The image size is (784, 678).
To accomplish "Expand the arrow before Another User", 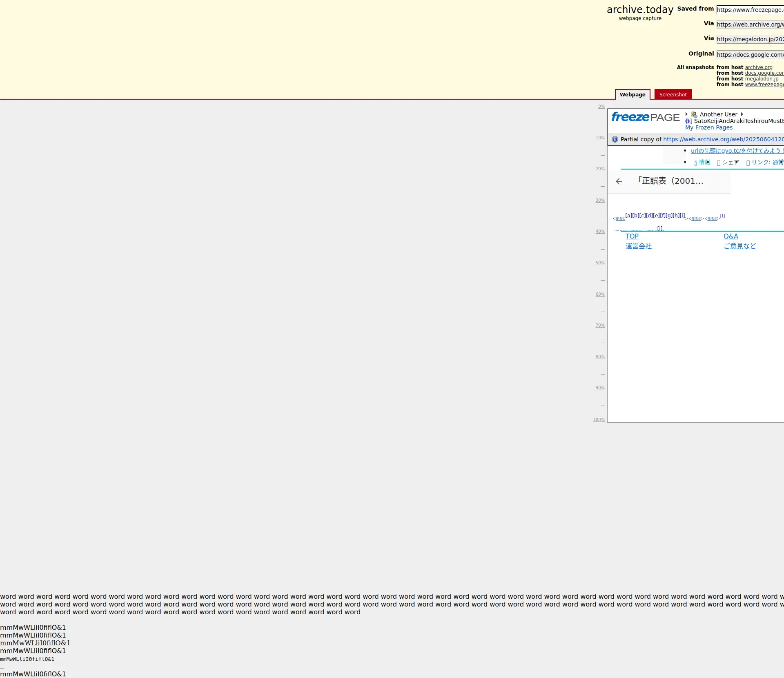I will [687, 114].
